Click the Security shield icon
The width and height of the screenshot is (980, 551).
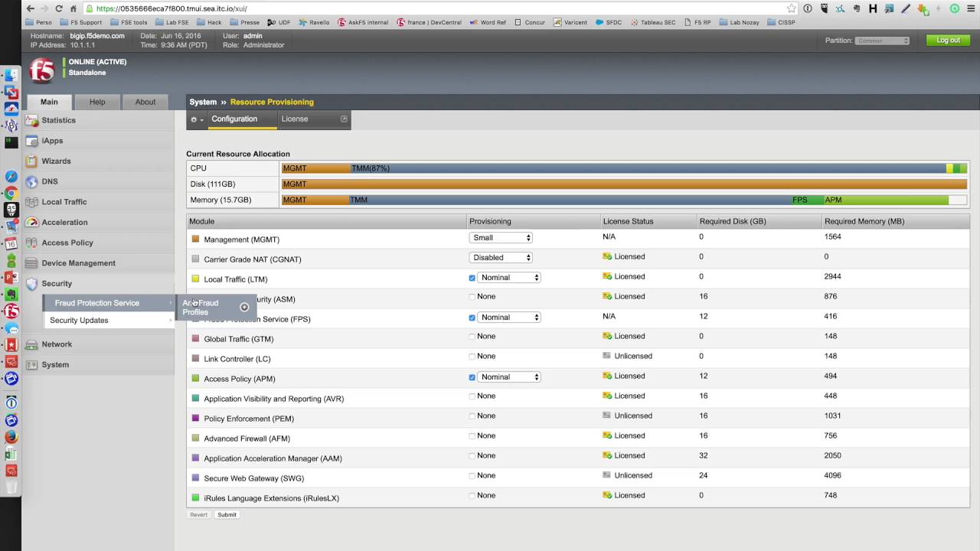(31, 284)
